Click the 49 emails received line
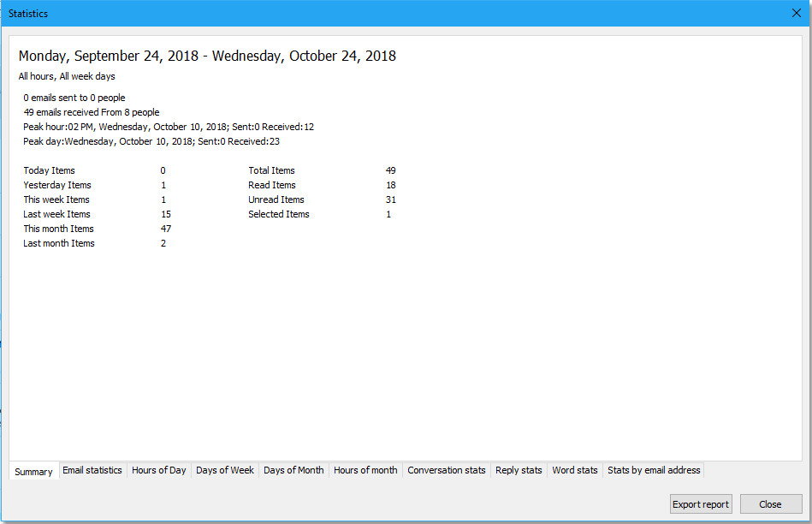 [92, 112]
